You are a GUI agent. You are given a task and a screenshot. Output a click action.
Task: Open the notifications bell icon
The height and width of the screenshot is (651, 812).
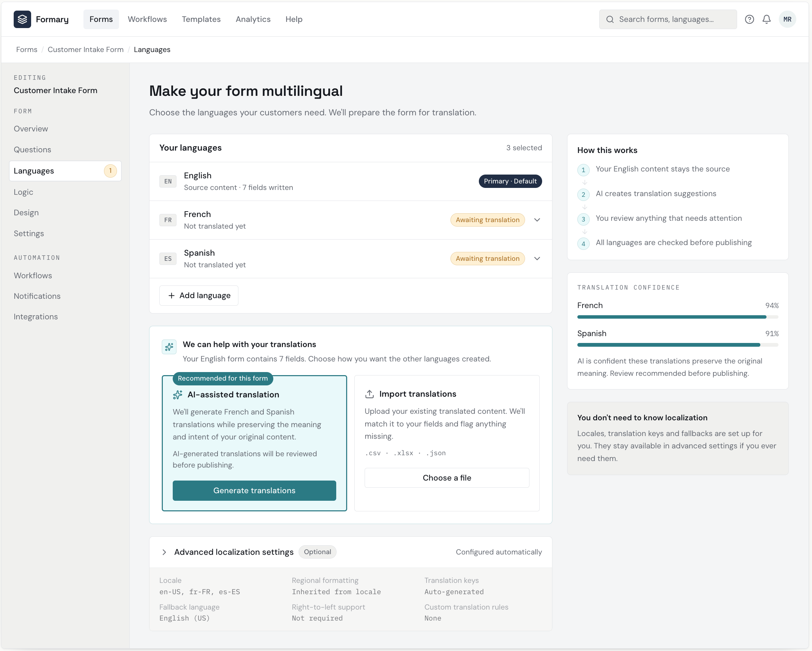[766, 19]
